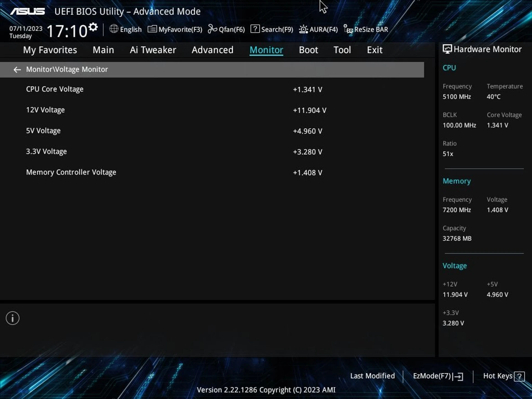
Task: Click the Search(F9) question mark icon
Action: [255, 29]
